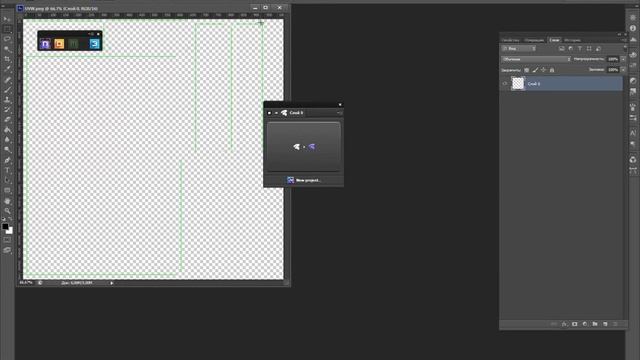640x360 pixels.
Task: Click the large preview button in floating panel
Action: pos(304,147)
